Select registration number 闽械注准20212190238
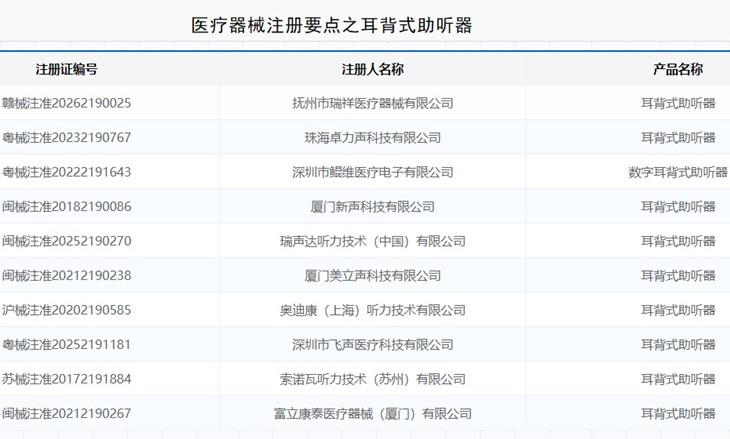The image size is (730, 439). (67, 275)
